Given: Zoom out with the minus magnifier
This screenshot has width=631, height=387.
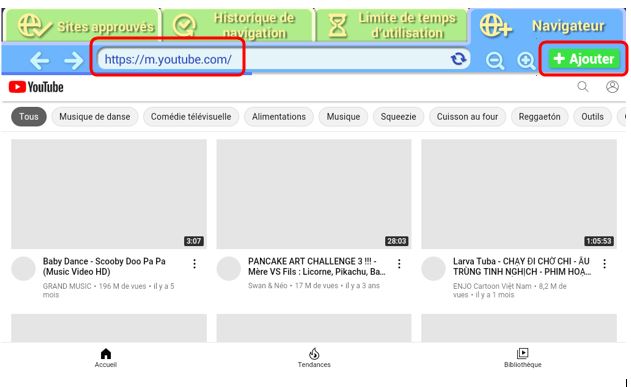Looking at the screenshot, I should coord(495,61).
